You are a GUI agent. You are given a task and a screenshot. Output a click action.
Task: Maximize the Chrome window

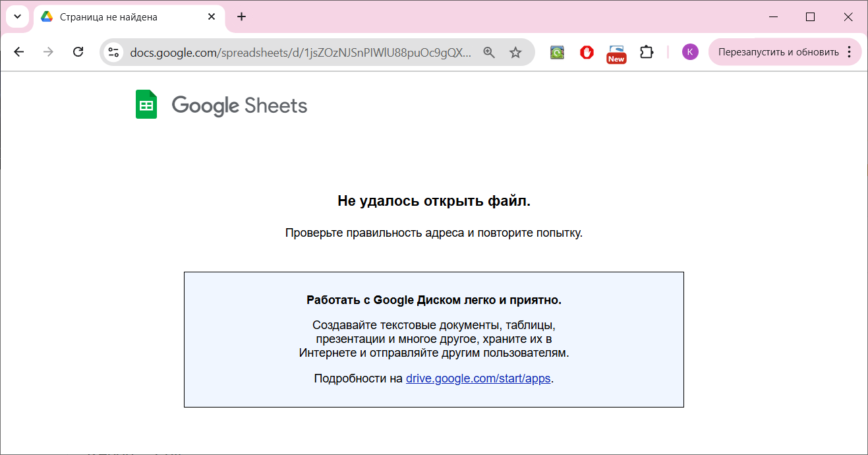[811, 17]
